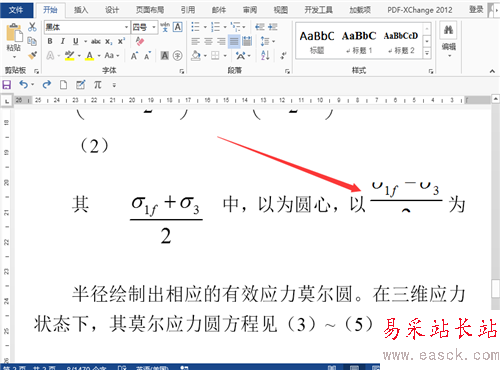Click the Paste clipboard icon
Screen dimensions: 500x370
point(14,33)
